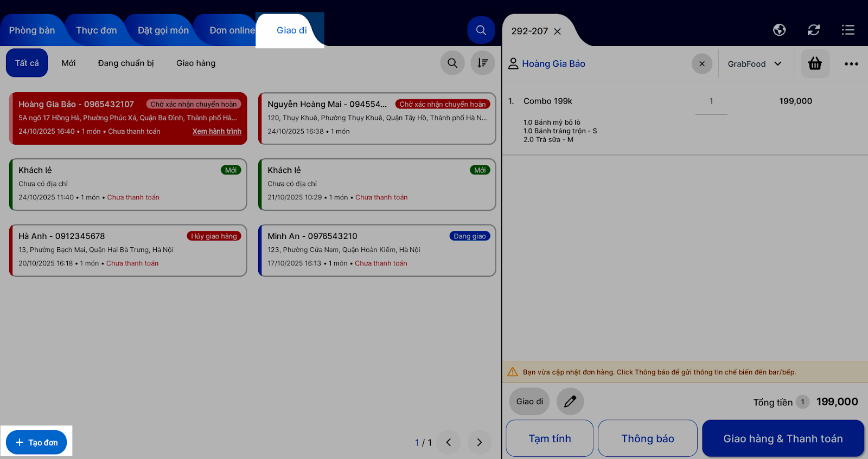Screen dimensions: 868x459
Task: Click the Hủy giao hàng status badge
Action: [214, 236]
